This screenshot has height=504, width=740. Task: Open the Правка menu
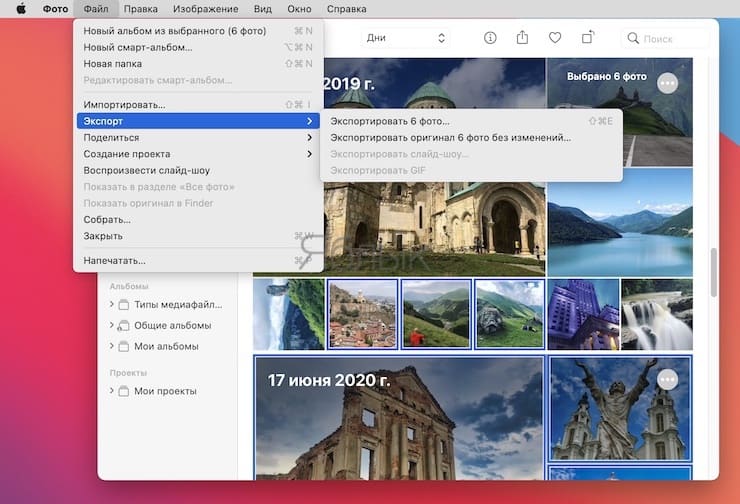coord(141,8)
